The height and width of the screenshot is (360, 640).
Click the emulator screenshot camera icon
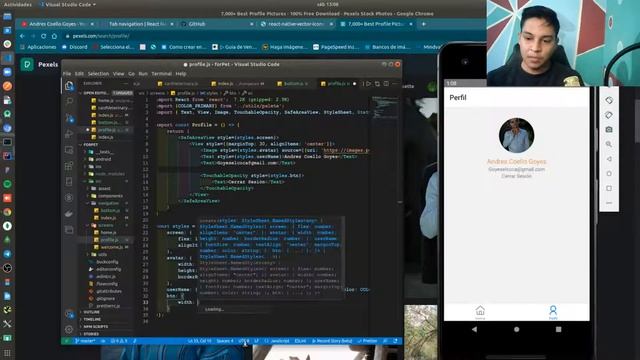pos(609,129)
